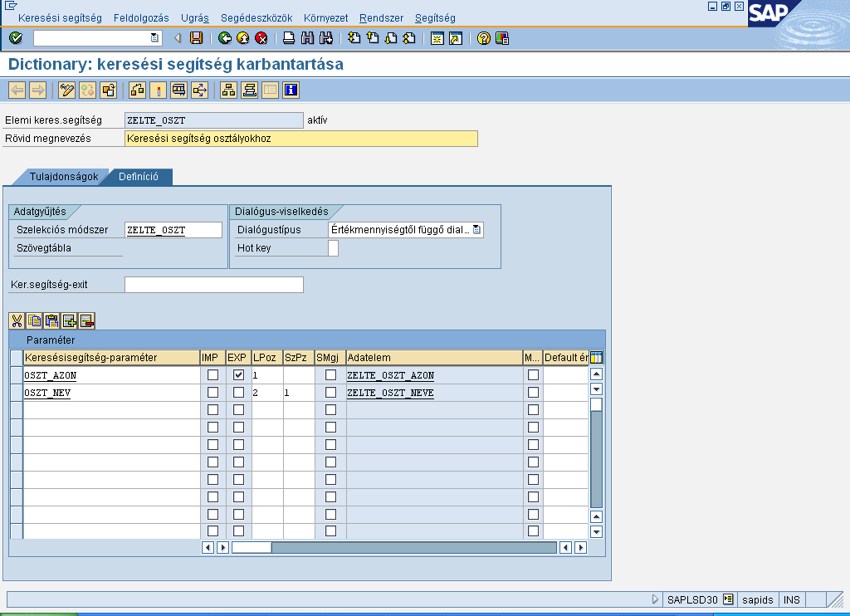
Task: Go to next page icon
Action: click(391, 38)
